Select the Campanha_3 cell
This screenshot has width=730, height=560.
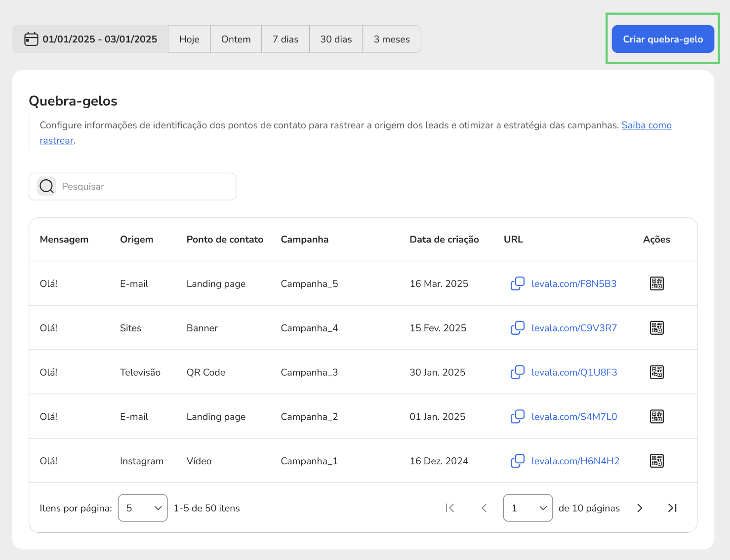310,372
